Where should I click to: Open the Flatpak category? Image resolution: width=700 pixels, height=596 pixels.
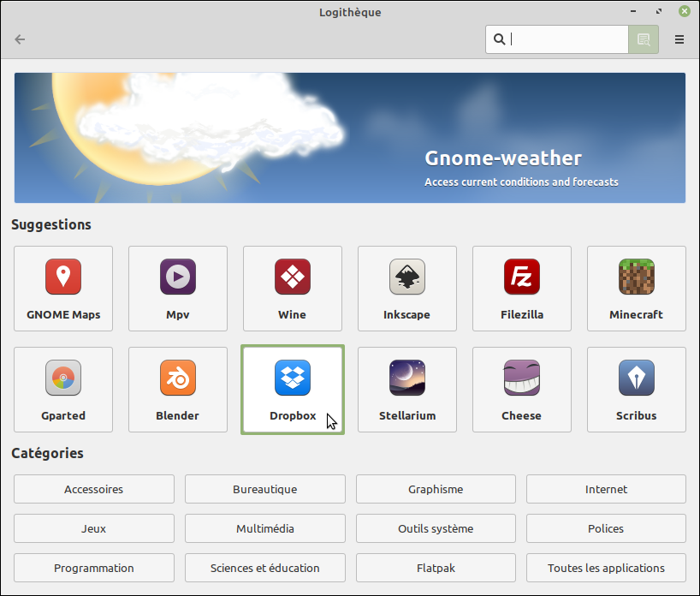[436, 568]
